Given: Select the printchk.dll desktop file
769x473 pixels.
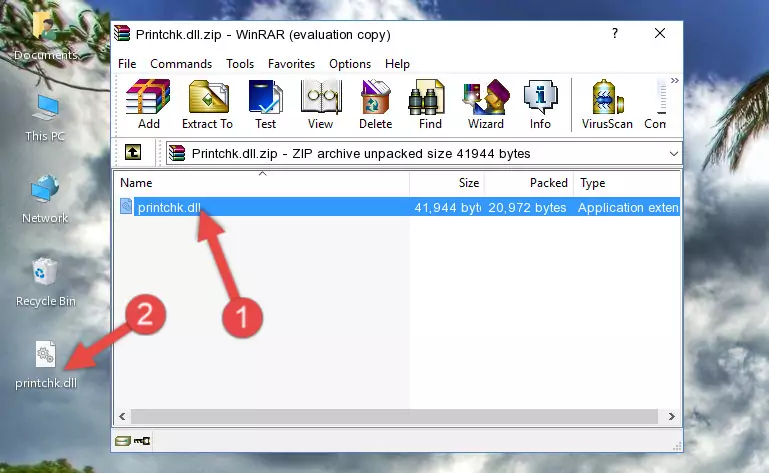Looking at the screenshot, I should 46,366.
